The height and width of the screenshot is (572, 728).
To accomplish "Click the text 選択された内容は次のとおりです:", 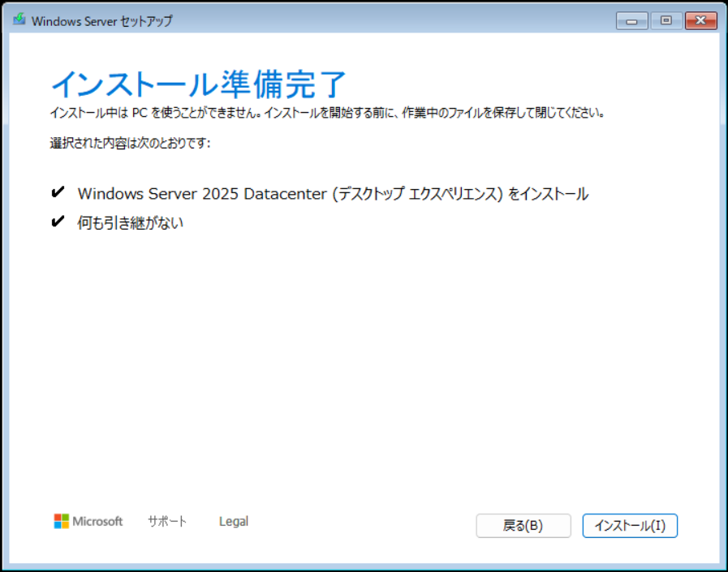I will coord(130,143).
